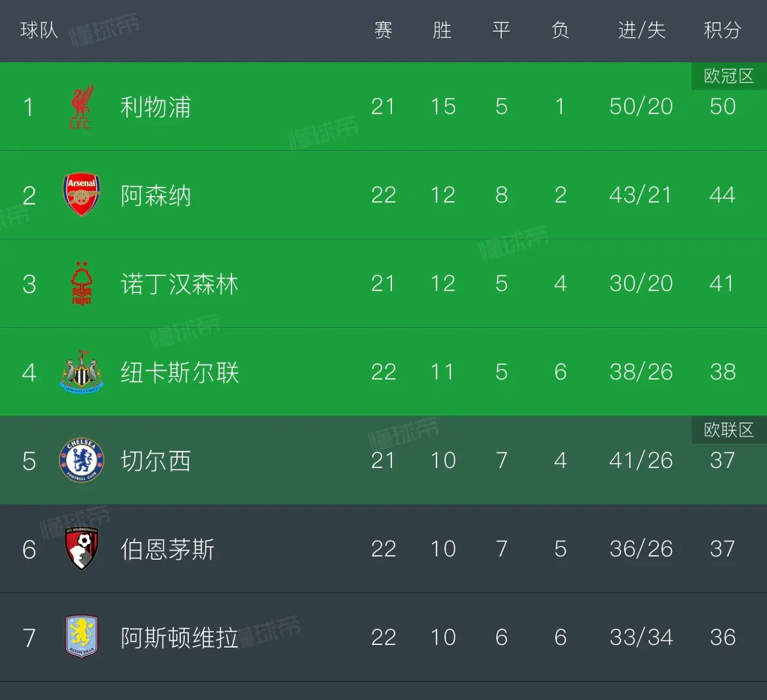This screenshot has width=767, height=700.
Task: Click the Chelsea lion badge
Action: click(x=81, y=461)
